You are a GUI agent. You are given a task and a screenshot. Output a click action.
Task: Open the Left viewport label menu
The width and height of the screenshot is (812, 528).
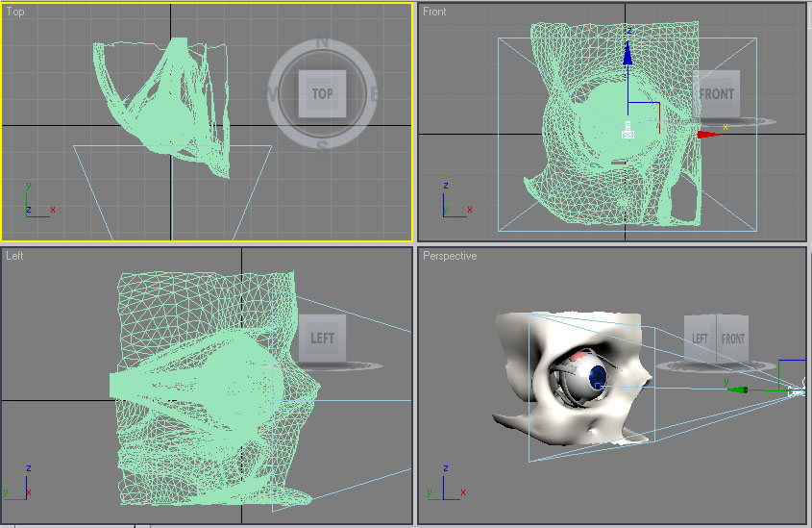(14, 256)
